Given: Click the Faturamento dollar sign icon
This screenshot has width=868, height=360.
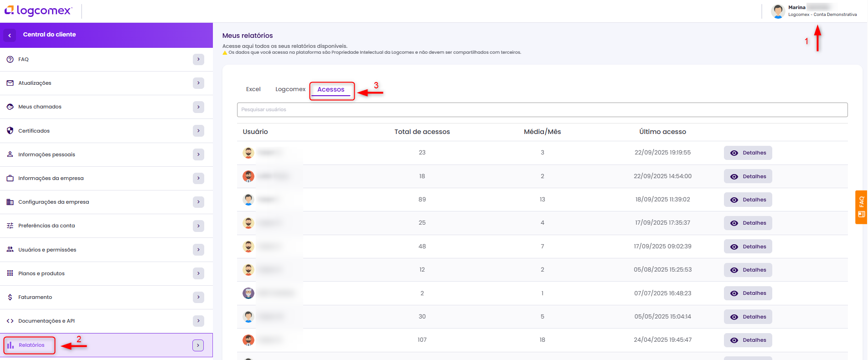Looking at the screenshot, I should (x=10, y=297).
